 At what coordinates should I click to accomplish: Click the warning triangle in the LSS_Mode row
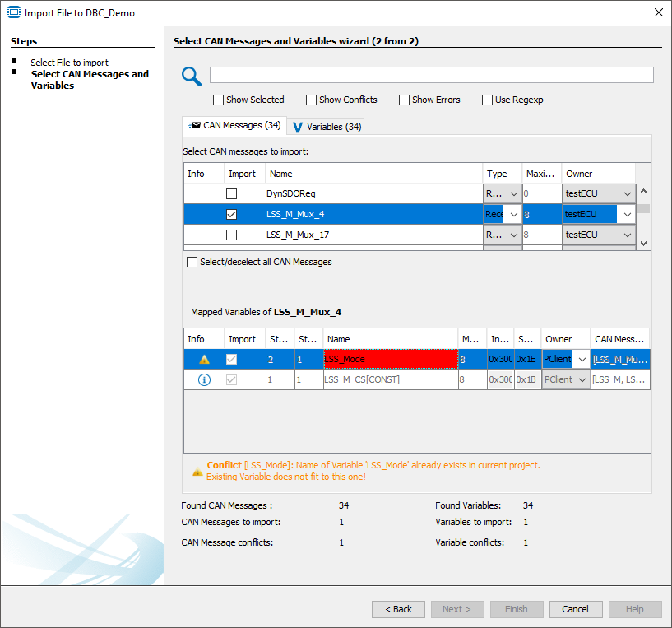(x=203, y=358)
